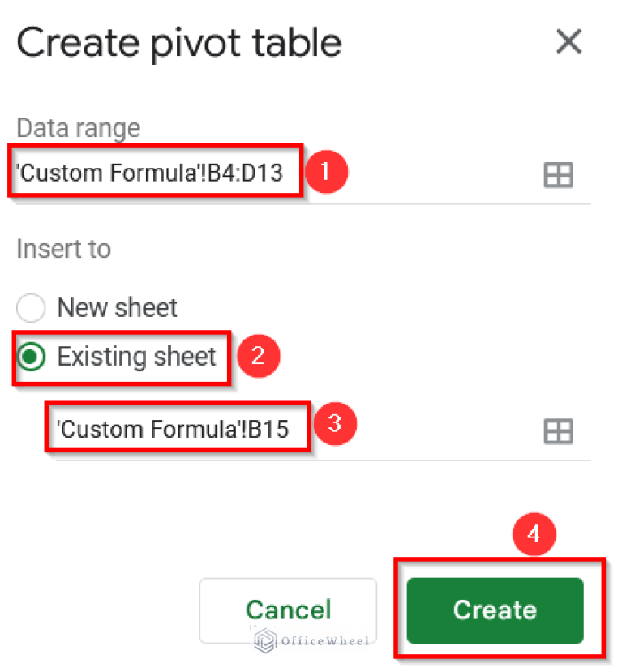Click the OfficeWheel watermark logo
This screenshot has width=622, height=672.
(266, 641)
